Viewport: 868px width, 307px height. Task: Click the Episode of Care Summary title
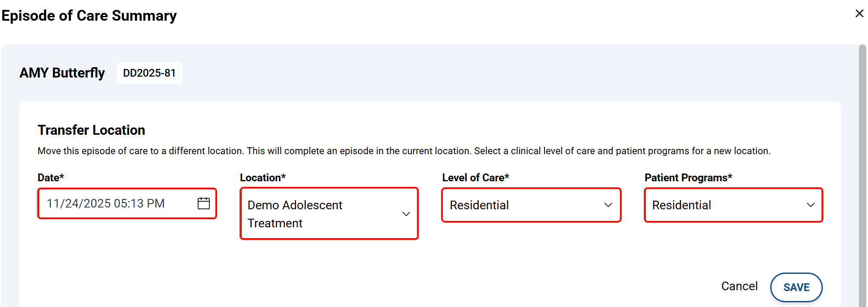pos(89,16)
